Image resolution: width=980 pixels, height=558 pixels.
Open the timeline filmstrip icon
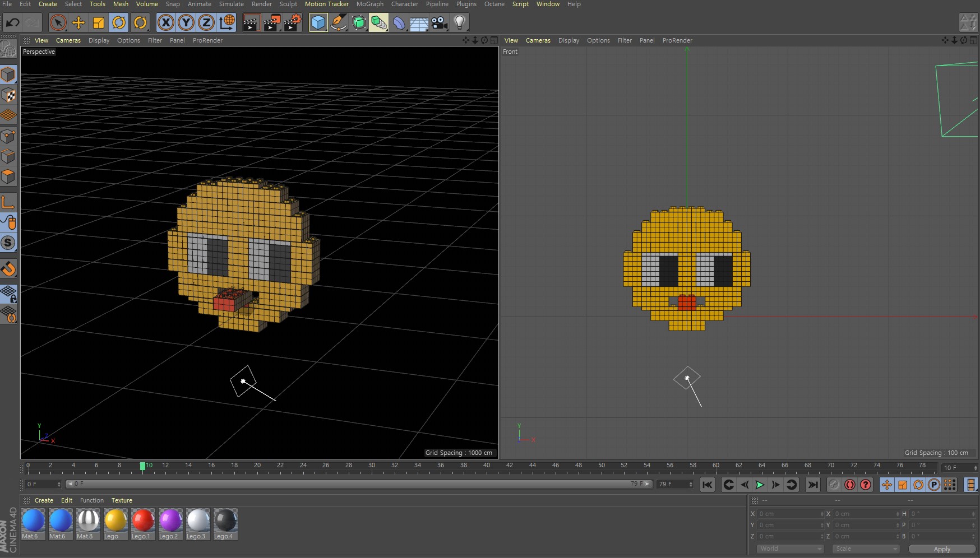(970, 485)
